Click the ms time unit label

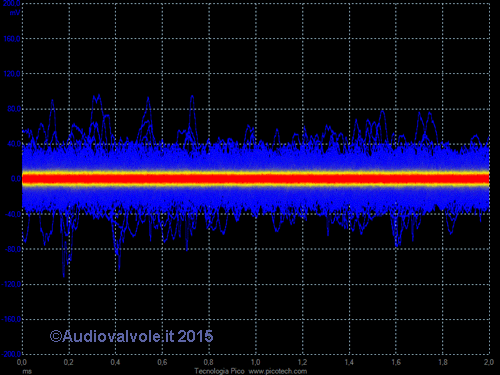click(x=27, y=371)
